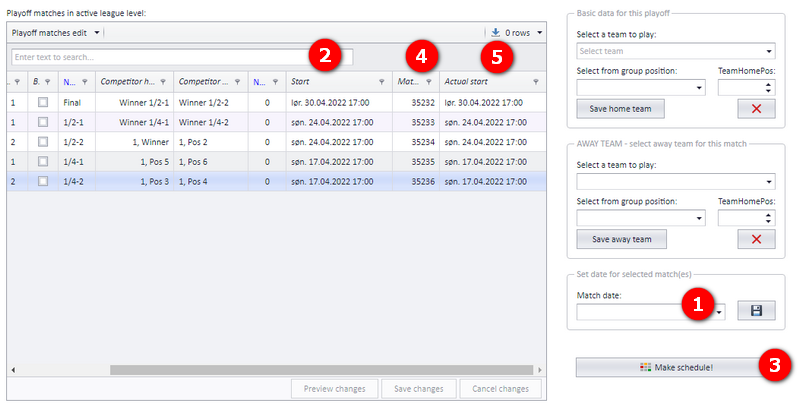
Task: Click the Preview changes button
Action: 335,389
